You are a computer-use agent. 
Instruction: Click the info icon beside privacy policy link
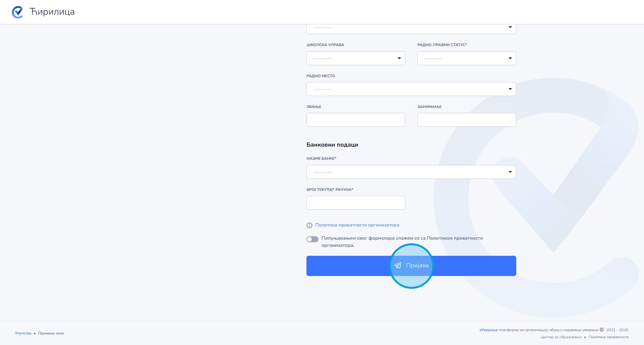click(309, 225)
